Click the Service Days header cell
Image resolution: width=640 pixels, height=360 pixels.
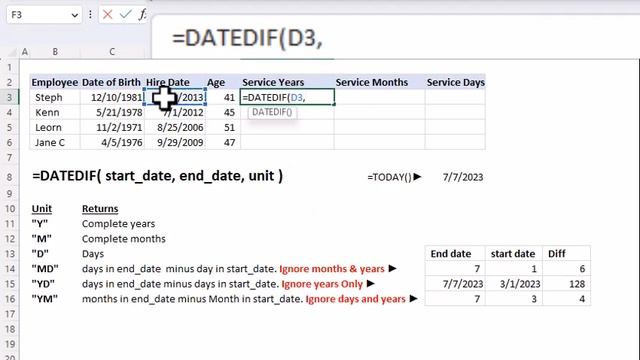click(x=455, y=82)
